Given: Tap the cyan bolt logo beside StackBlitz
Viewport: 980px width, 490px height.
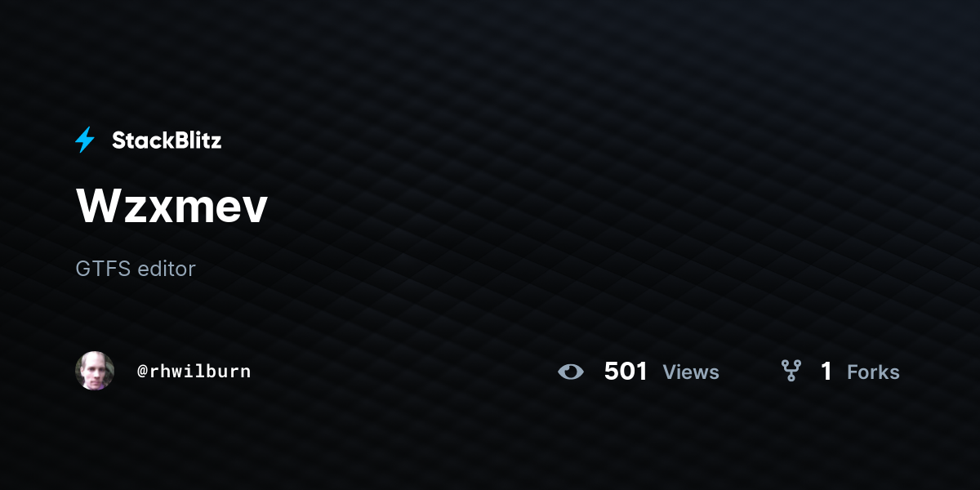Looking at the screenshot, I should click(x=85, y=140).
